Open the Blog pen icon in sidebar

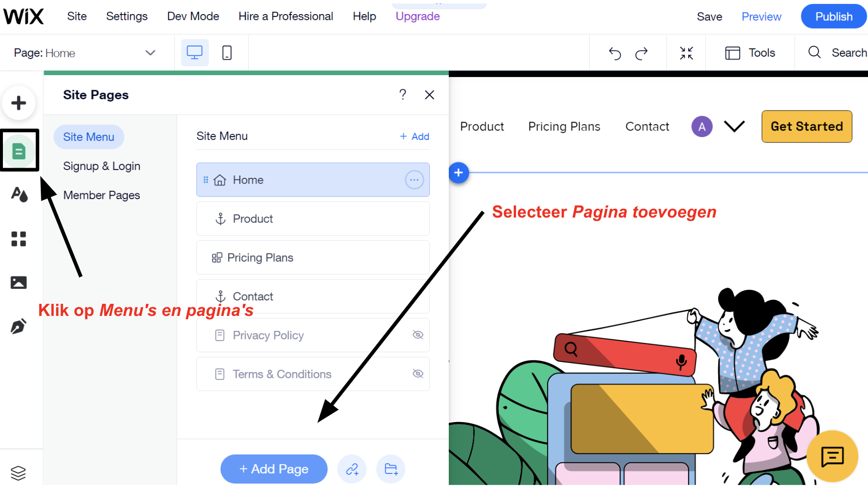pyautogui.click(x=18, y=327)
